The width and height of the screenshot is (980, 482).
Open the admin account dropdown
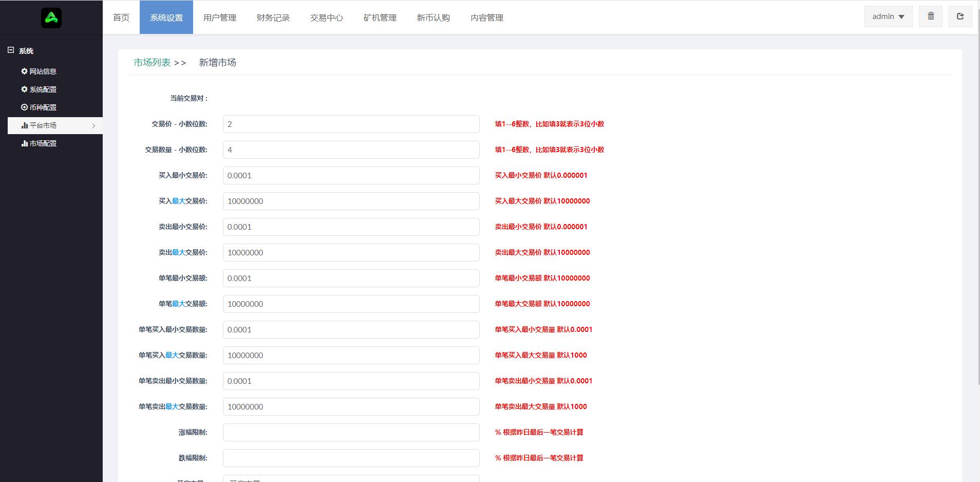click(x=888, y=16)
